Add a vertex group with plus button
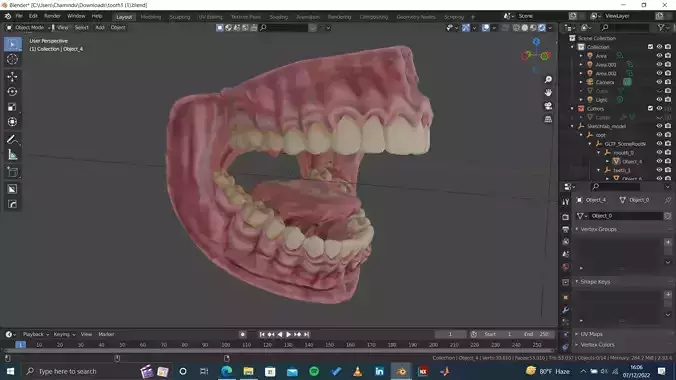The width and height of the screenshot is (676, 380). click(x=668, y=242)
